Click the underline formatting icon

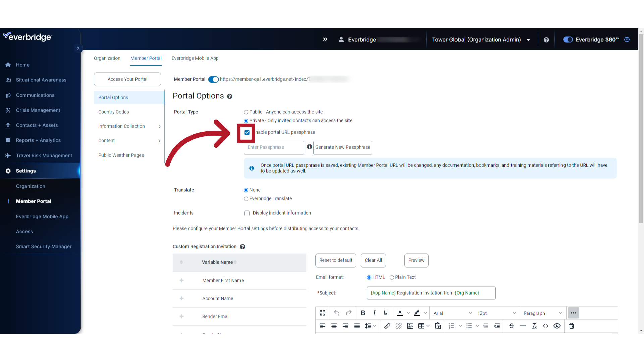click(x=385, y=313)
